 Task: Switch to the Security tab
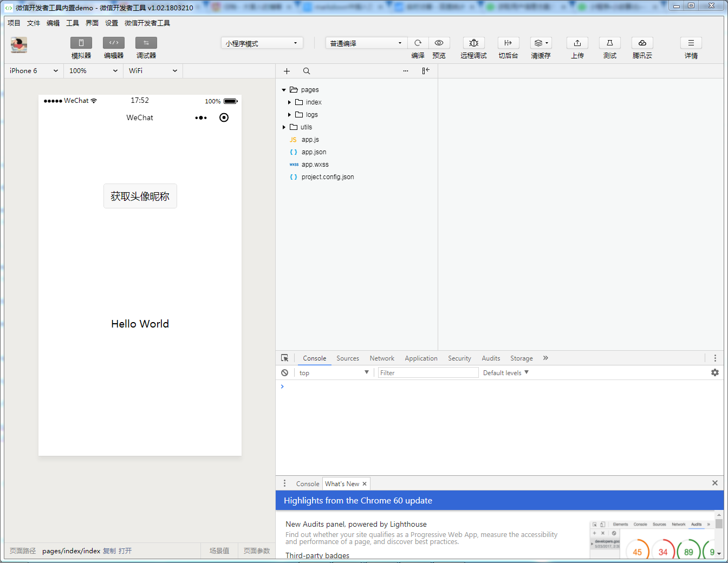[x=459, y=358]
